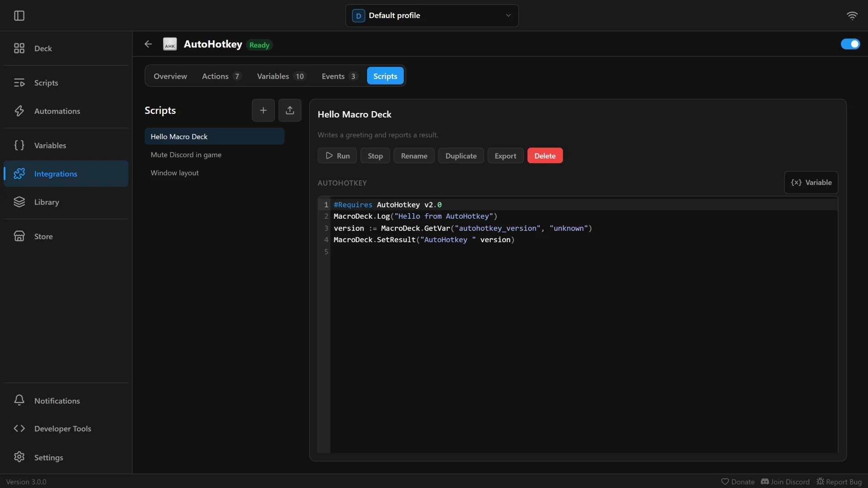
Task: Open the Library page
Action: (66, 202)
